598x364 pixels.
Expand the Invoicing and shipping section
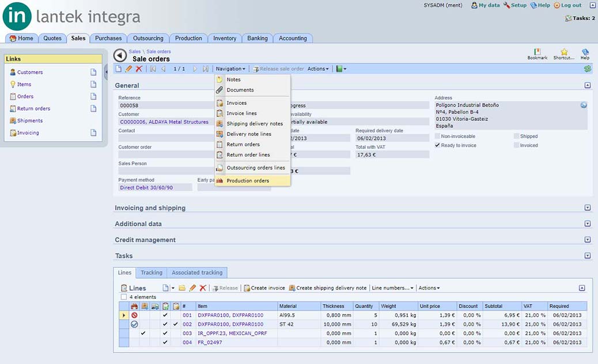tap(587, 208)
